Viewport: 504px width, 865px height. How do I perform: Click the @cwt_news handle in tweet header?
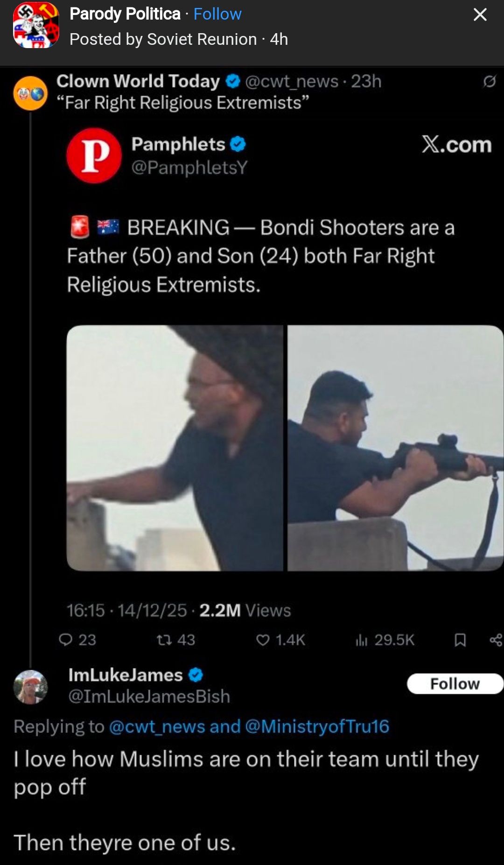(292, 81)
